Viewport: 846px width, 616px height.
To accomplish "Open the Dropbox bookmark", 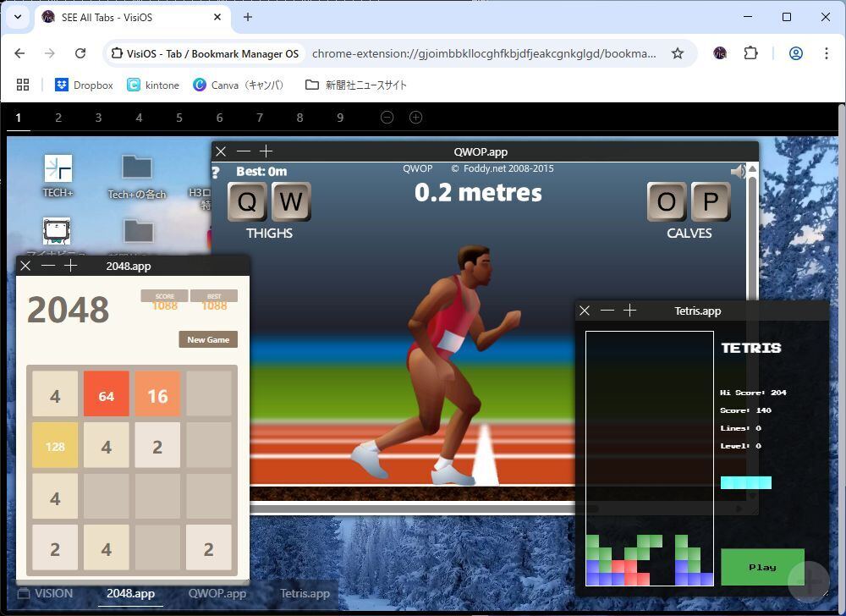I will pyautogui.click(x=84, y=85).
